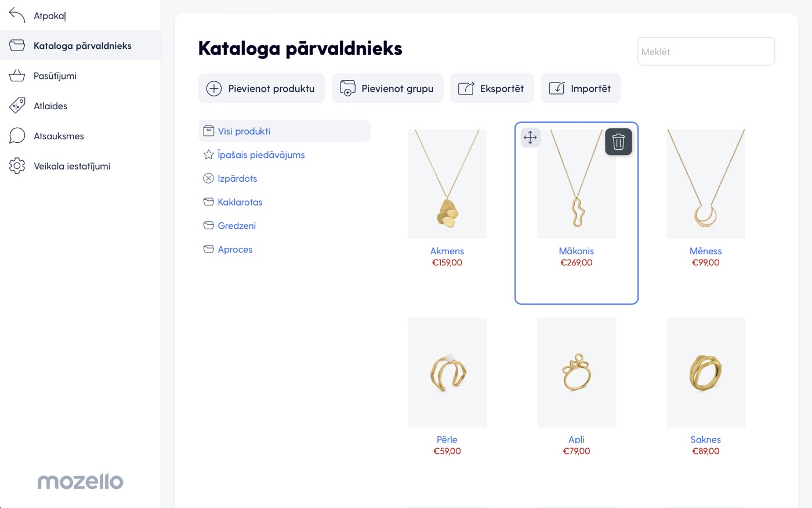Open Veikala iestatījumi gear icon
812x508 pixels.
(17, 166)
